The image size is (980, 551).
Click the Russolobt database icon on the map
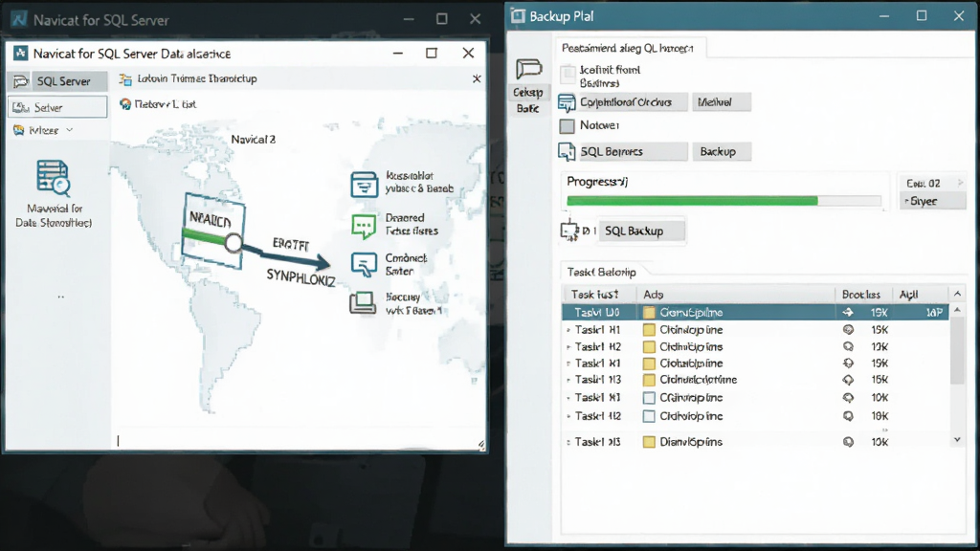(365, 185)
